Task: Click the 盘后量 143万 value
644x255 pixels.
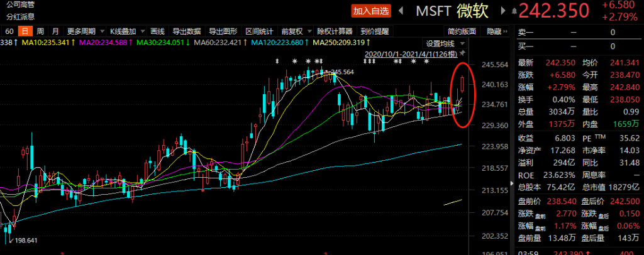Action: pyautogui.click(x=630, y=238)
